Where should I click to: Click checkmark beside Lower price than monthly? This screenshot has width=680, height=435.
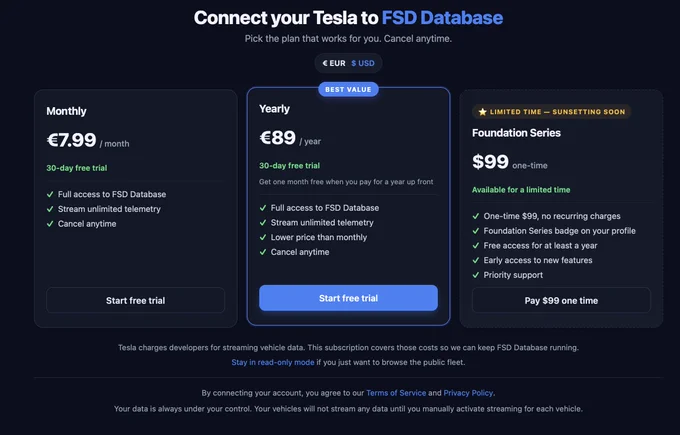pyautogui.click(x=262, y=237)
